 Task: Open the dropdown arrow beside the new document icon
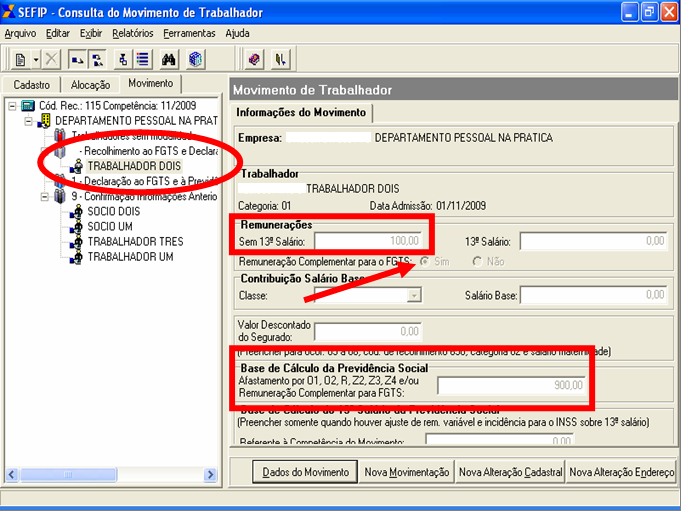click(x=36, y=59)
